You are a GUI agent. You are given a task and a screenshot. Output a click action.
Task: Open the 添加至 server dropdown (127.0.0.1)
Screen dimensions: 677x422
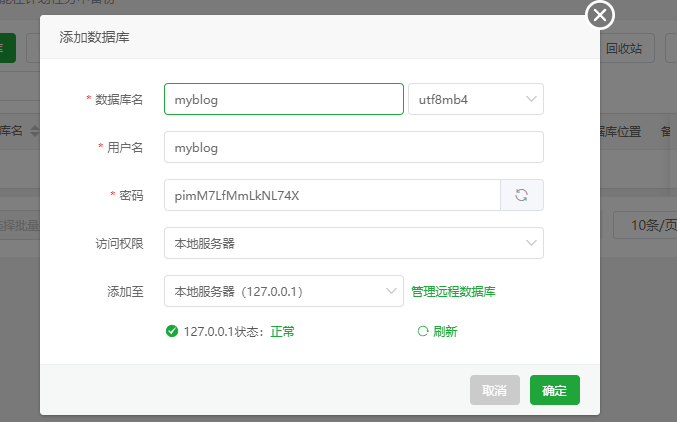[284, 291]
